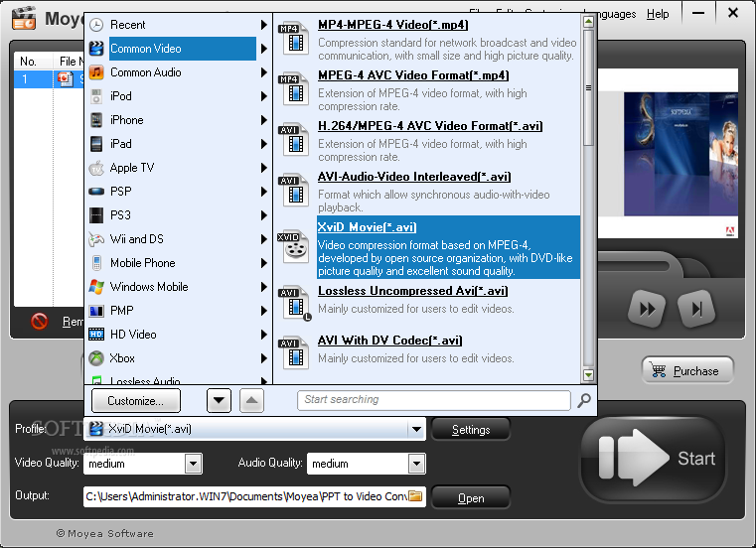Start the conversion
The image size is (756, 548).
pyautogui.click(x=654, y=459)
